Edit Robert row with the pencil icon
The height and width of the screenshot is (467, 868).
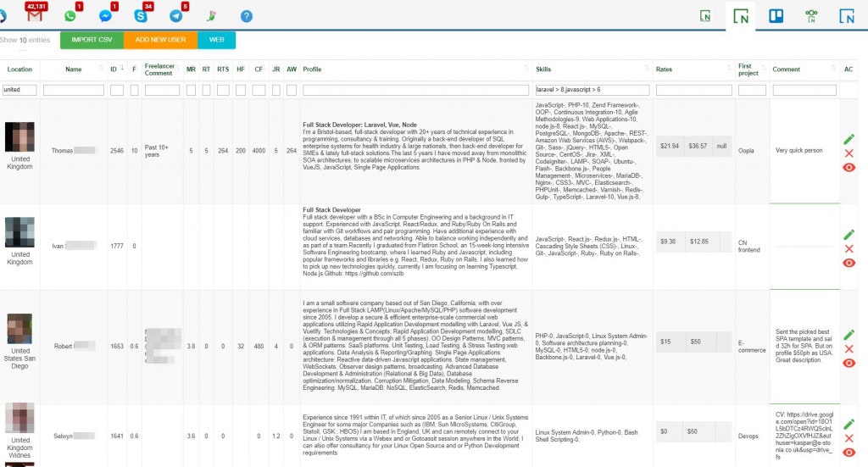(849, 335)
